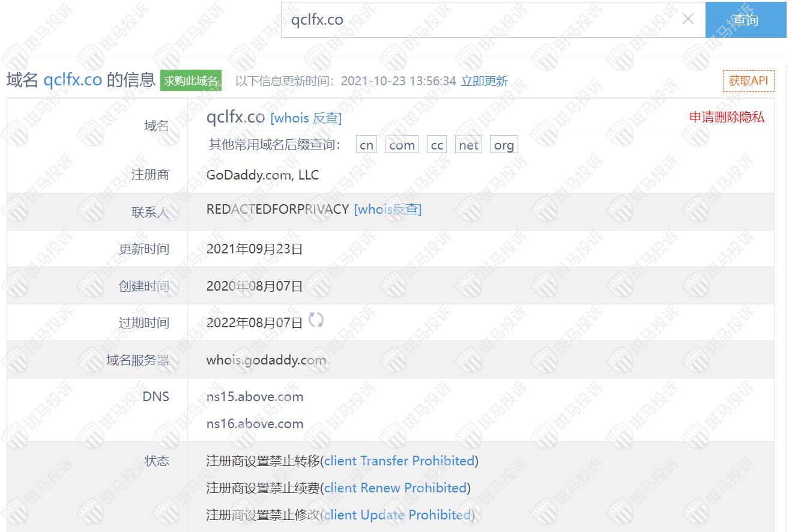789x532 pixels.
Task: Clear the search field with the X icon
Action: tap(688, 19)
